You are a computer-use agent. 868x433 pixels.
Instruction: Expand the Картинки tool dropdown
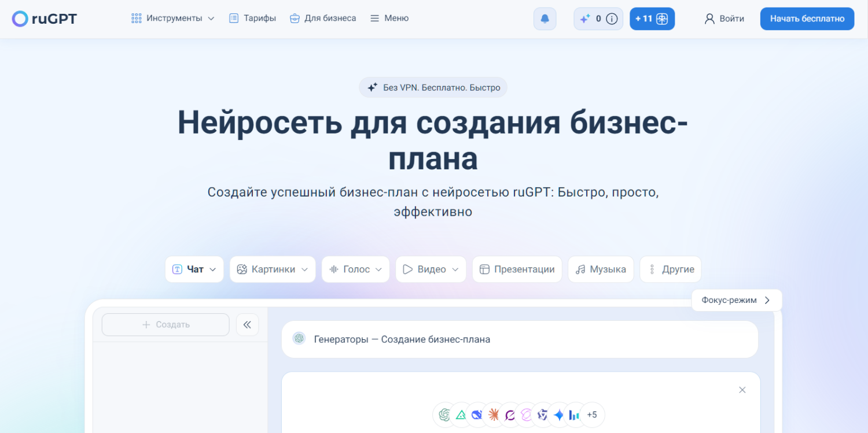pos(273,269)
